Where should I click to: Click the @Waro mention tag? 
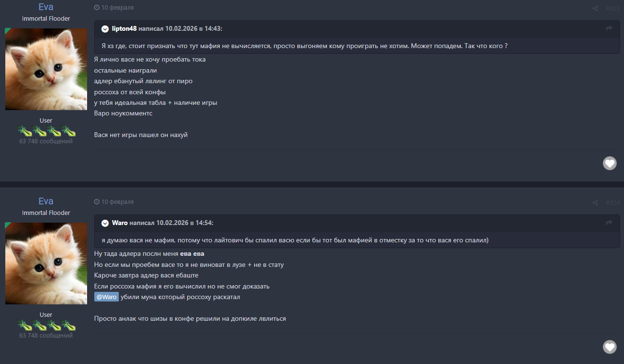(106, 297)
